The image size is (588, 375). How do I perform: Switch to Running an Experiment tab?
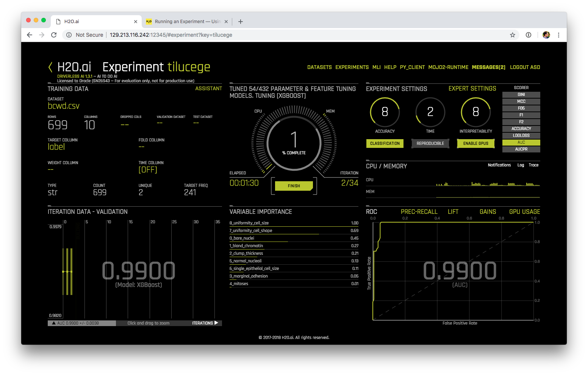(x=187, y=22)
